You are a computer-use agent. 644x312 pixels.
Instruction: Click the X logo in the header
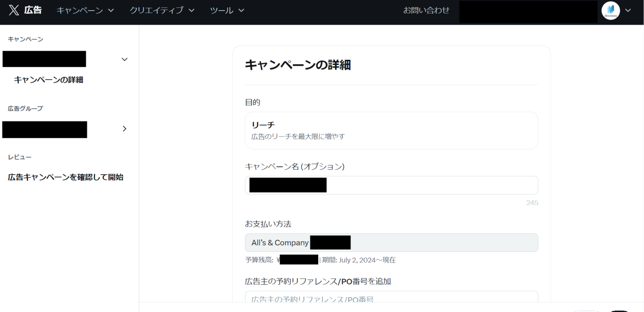point(14,10)
